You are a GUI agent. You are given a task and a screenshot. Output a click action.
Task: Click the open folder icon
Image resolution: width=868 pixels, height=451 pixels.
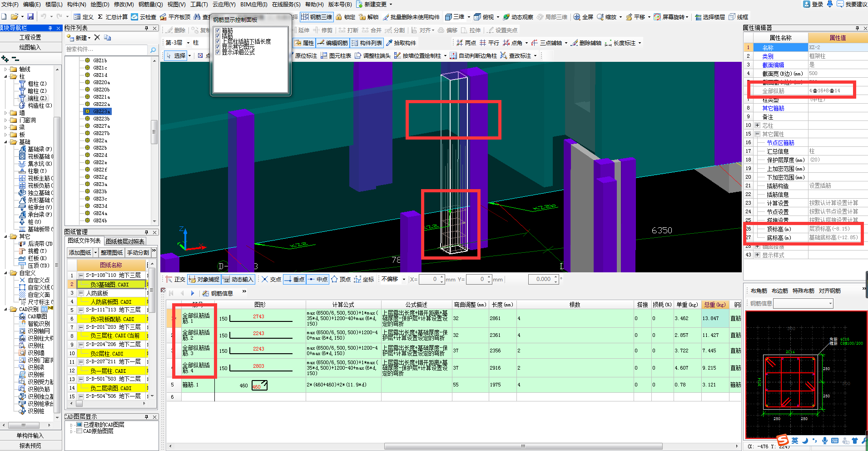tap(15, 17)
